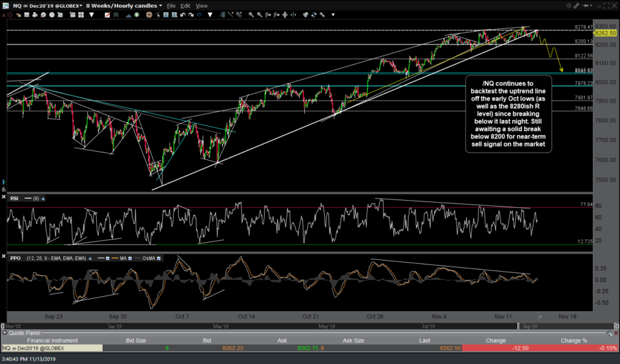Click the blue right-arrow toolbar icon

point(200,15)
